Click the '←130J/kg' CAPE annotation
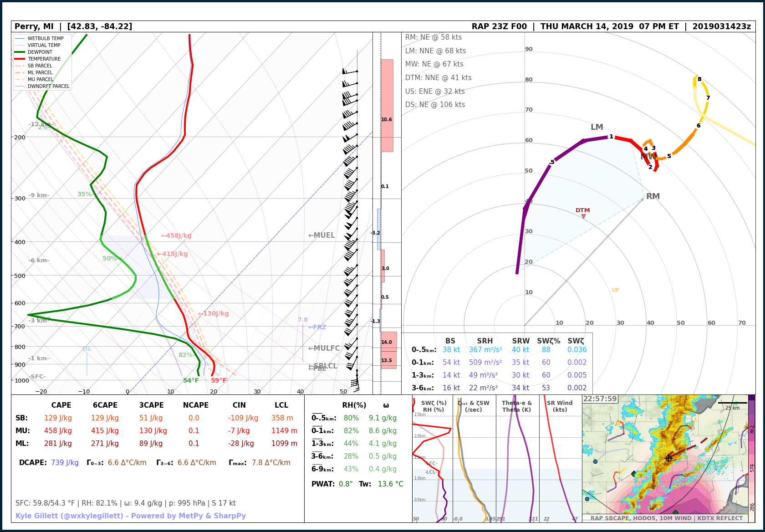Image resolution: width=765 pixels, height=532 pixels. 214,313
